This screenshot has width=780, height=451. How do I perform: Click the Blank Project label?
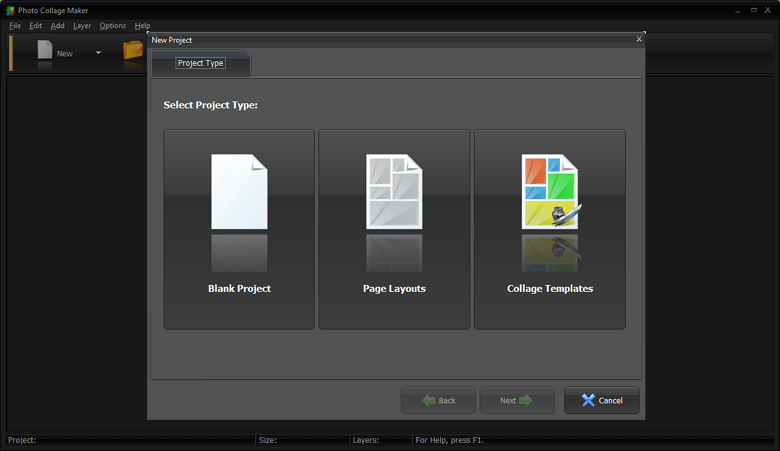[239, 288]
